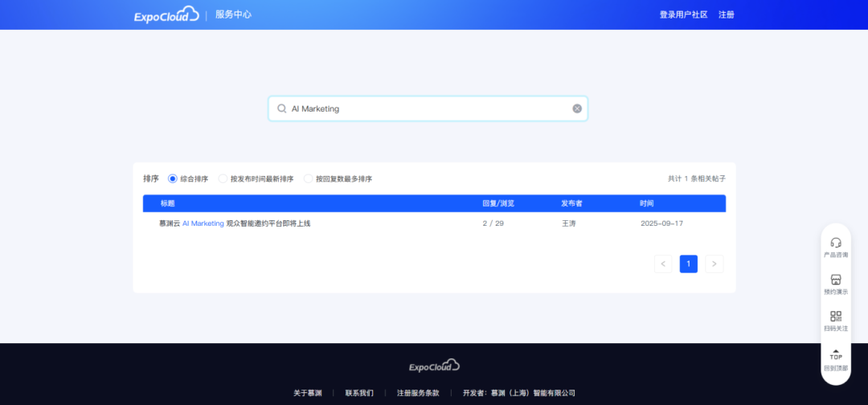Screen dimensions: 868x405
Task: Open 登录用户社区 in header
Action: [683, 14]
